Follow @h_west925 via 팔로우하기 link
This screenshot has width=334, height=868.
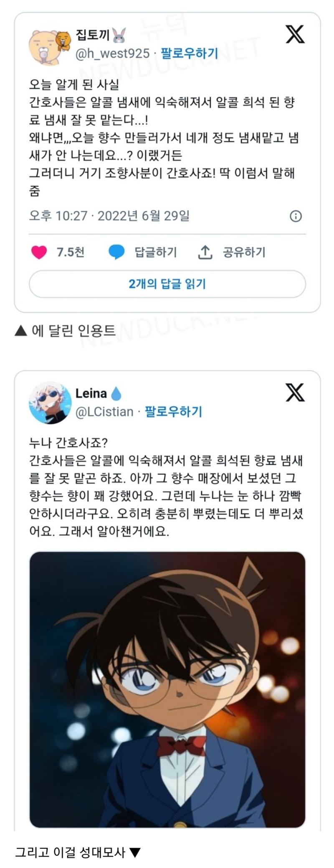pos(190,53)
